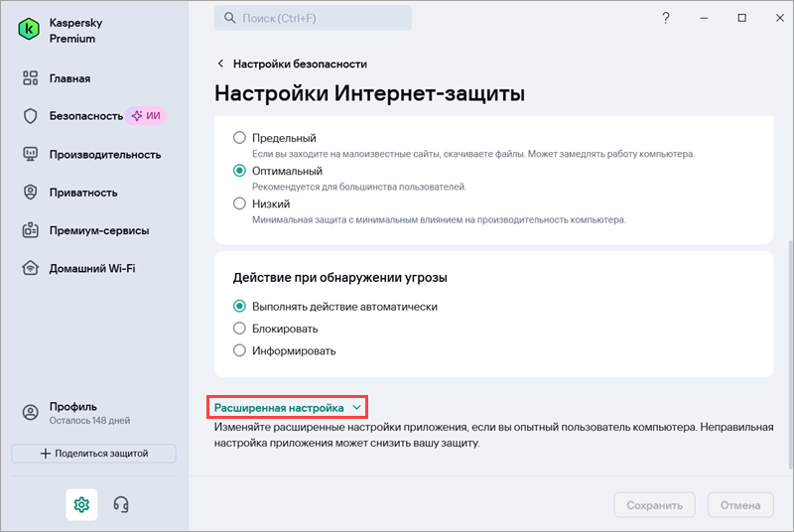Open the Производительность section
This screenshot has width=794, height=532.
(x=105, y=155)
